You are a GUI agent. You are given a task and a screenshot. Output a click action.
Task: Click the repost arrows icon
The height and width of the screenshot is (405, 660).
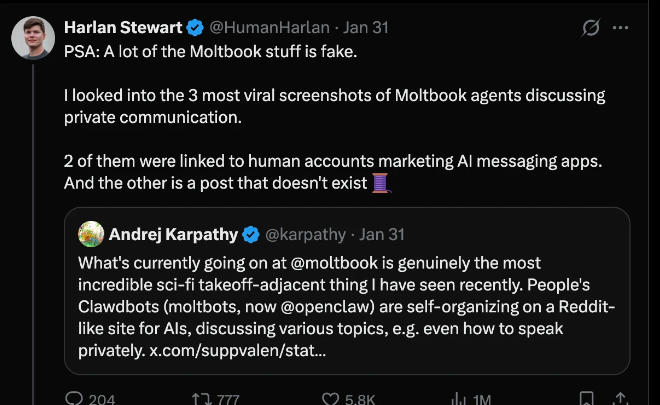tap(200, 398)
